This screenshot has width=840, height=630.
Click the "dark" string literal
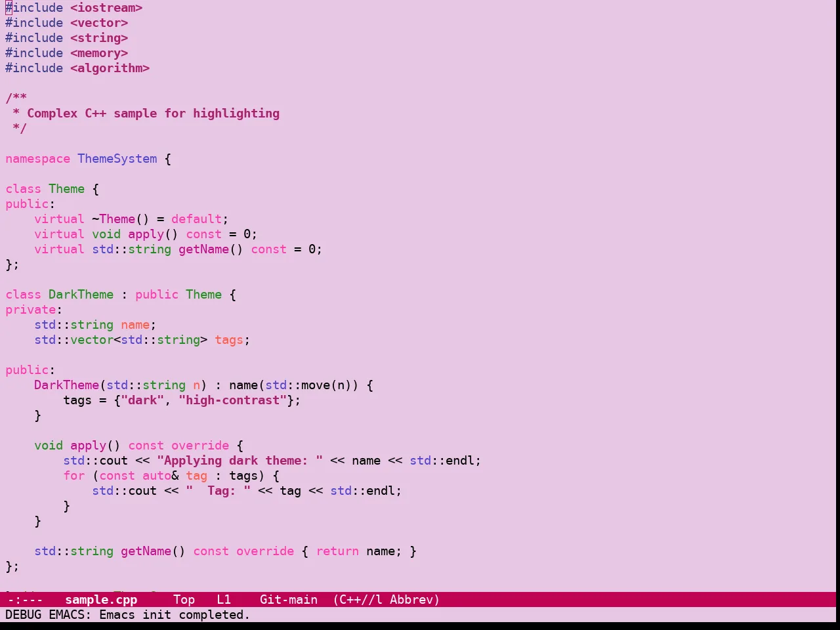tap(142, 400)
